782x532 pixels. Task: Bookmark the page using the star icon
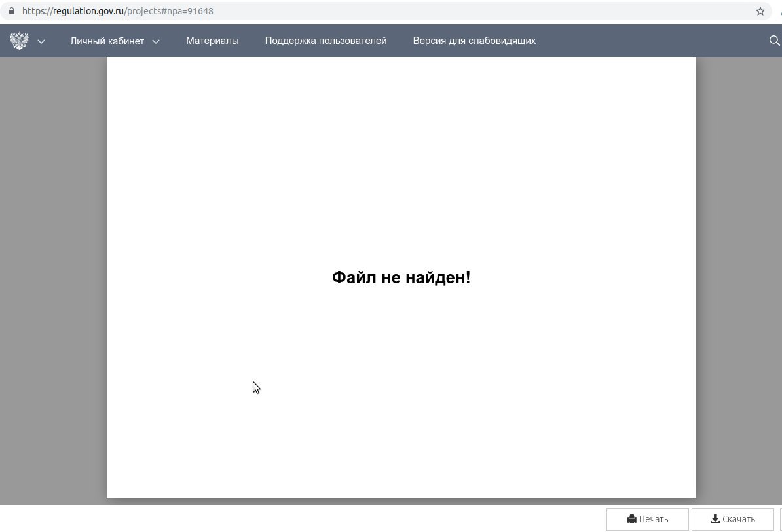pyautogui.click(x=760, y=11)
